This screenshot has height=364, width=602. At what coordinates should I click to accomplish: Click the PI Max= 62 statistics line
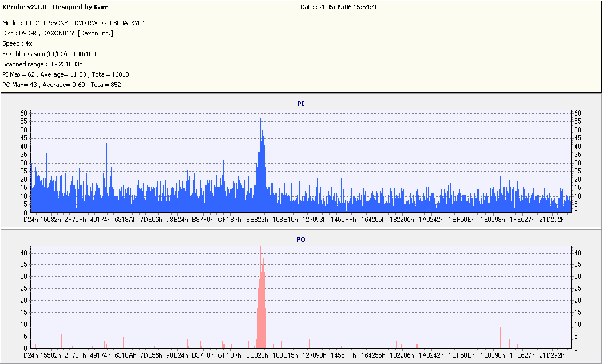tap(66, 75)
